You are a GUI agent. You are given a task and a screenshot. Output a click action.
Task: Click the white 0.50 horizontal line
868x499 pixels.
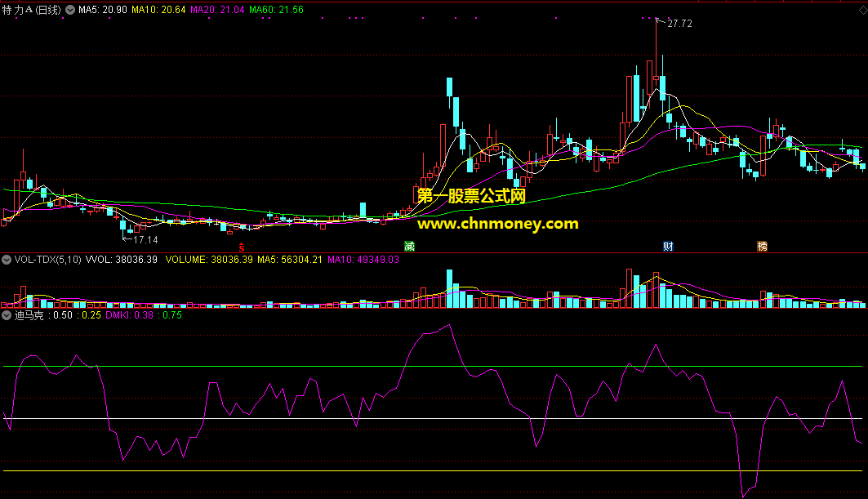[433, 419]
